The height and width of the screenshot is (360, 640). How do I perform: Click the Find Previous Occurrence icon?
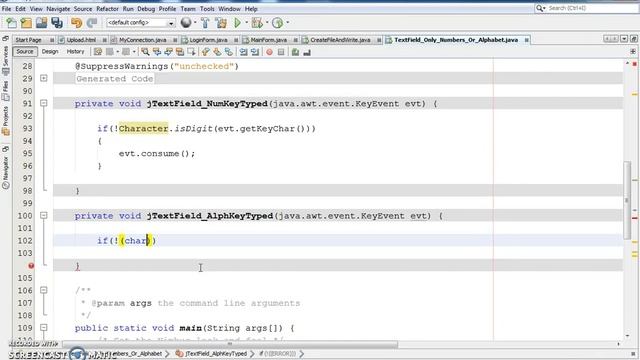point(157,52)
